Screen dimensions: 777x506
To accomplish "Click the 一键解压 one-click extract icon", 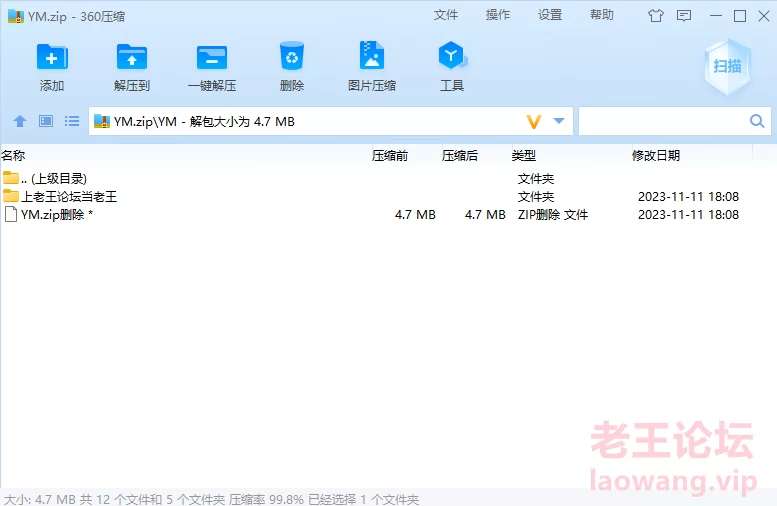I will tap(212, 57).
